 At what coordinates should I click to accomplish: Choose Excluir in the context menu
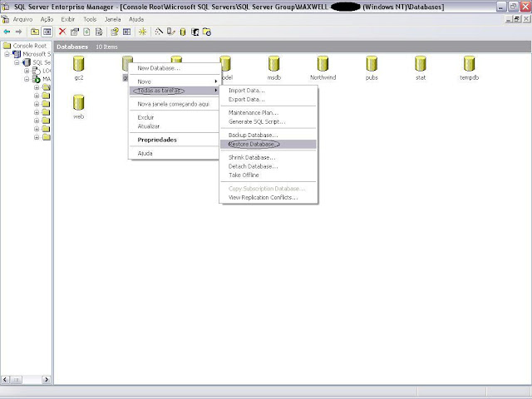tap(174, 117)
